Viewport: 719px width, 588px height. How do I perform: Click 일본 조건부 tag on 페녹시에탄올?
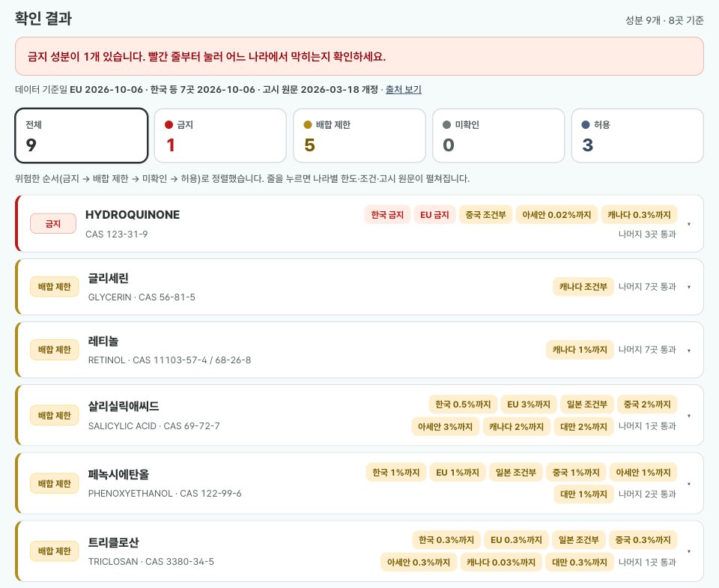pyautogui.click(x=516, y=472)
